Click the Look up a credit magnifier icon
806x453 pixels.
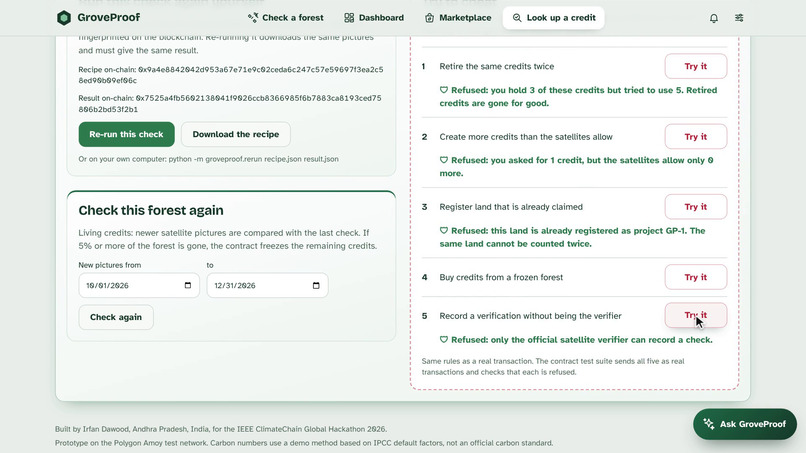tap(517, 18)
